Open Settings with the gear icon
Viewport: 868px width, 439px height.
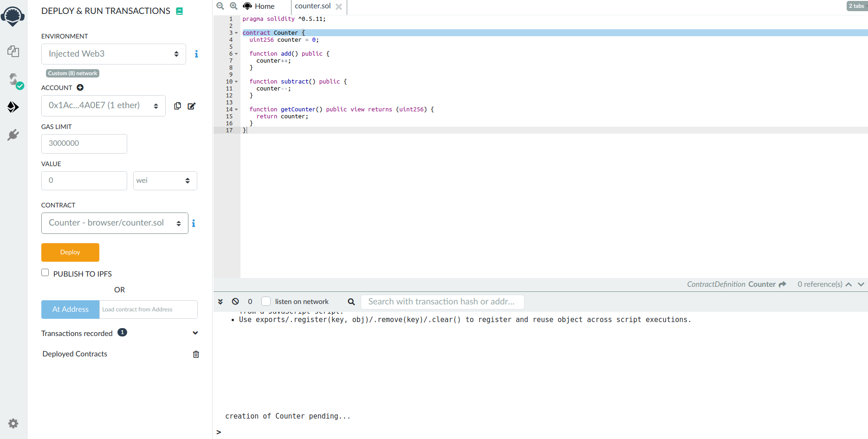click(13, 423)
